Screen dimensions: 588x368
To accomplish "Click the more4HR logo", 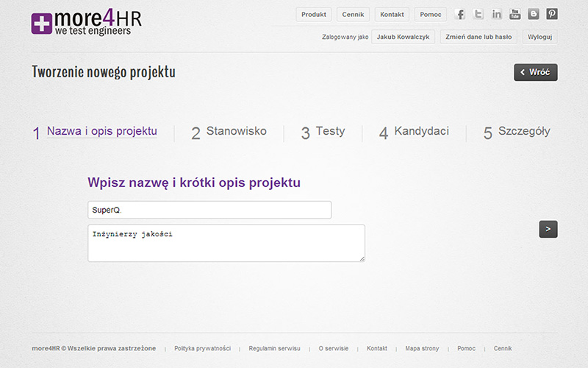I will pyautogui.click(x=87, y=23).
